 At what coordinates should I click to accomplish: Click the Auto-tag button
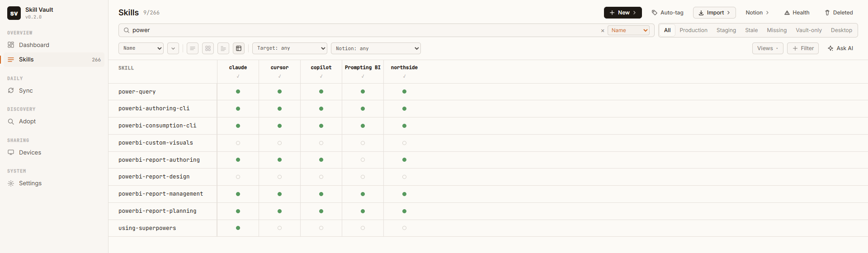tap(667, 13)
